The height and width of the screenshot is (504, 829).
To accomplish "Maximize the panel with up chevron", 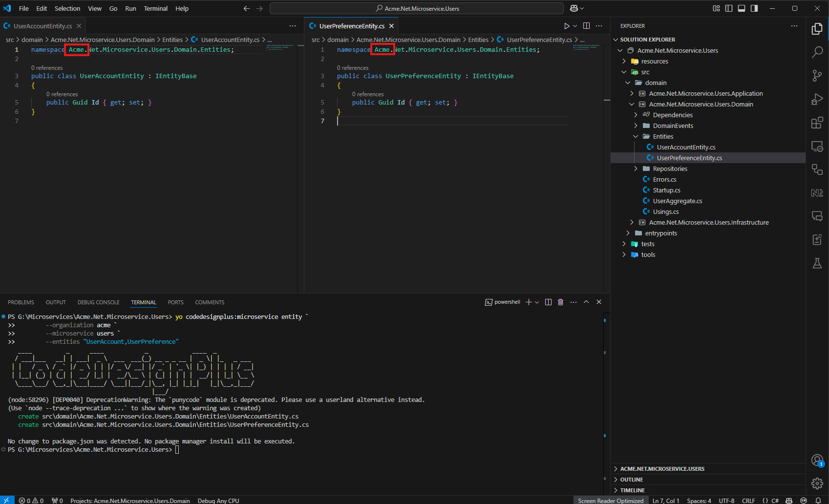I will [586, 302].
